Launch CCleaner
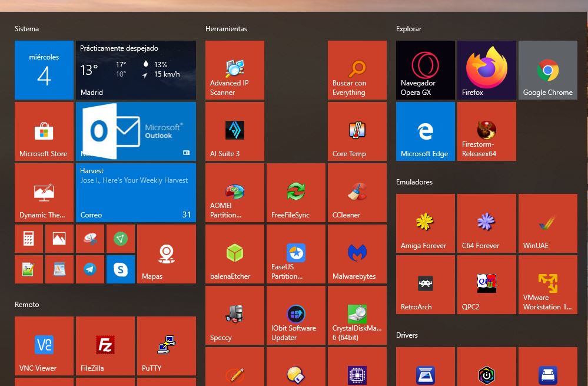The image size is (588, 386). 357,193
